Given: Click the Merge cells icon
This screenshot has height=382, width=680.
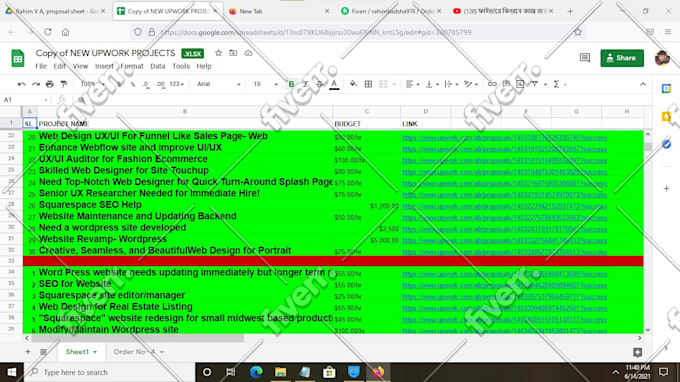Looking at the screenshot, I should click(x=383, y=84).
